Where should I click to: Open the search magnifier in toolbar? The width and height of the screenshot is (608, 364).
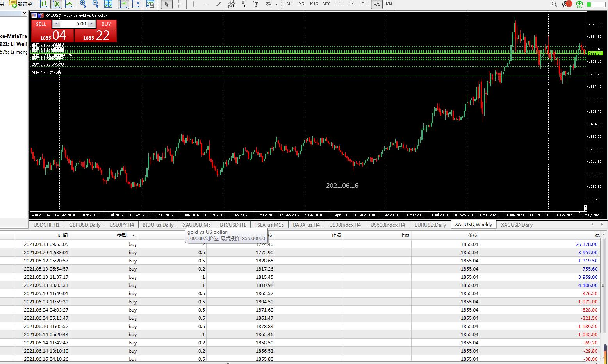tap(554, 4)
